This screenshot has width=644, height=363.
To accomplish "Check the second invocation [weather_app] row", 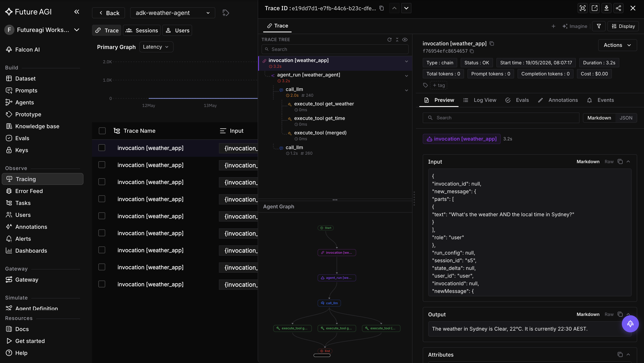I will click(102, 165).
